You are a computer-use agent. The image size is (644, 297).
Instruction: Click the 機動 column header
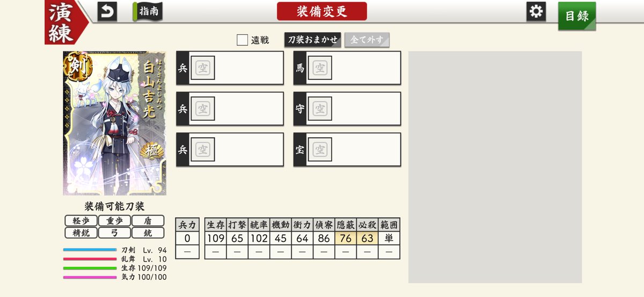(x=281, y=225)
